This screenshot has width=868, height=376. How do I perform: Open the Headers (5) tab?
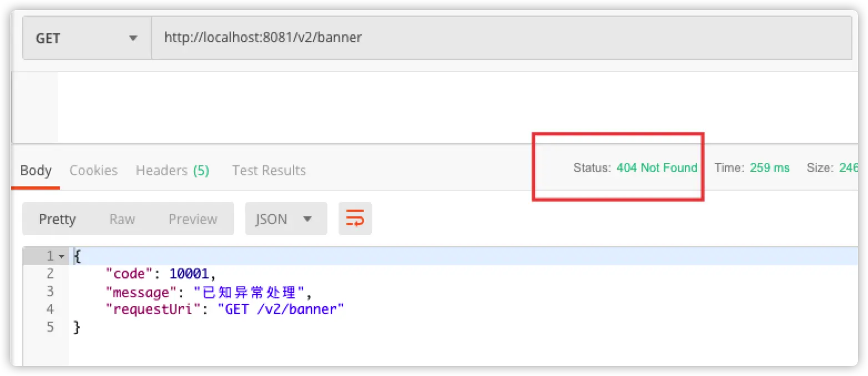[172, 170]
